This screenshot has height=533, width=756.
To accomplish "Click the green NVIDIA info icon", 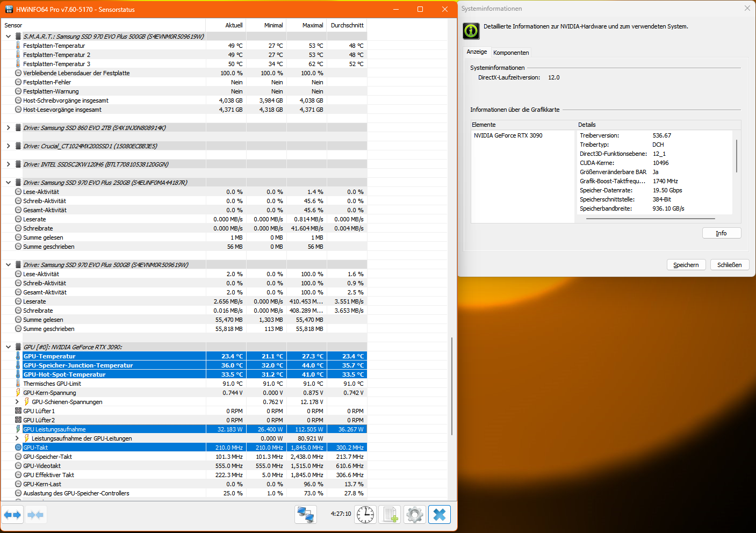I will (x=471, y=31).
